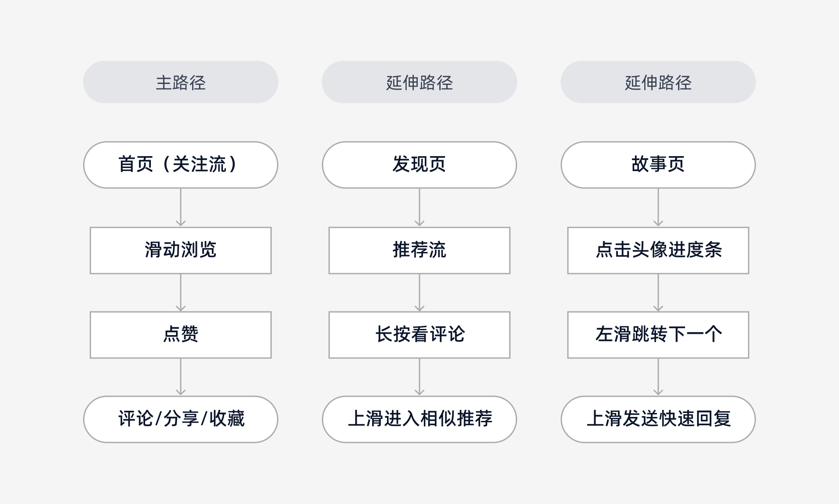839x504 pixels.
Task: Select the 推荐流 step box
Action: pyautogui.click(x=419, y=250)
